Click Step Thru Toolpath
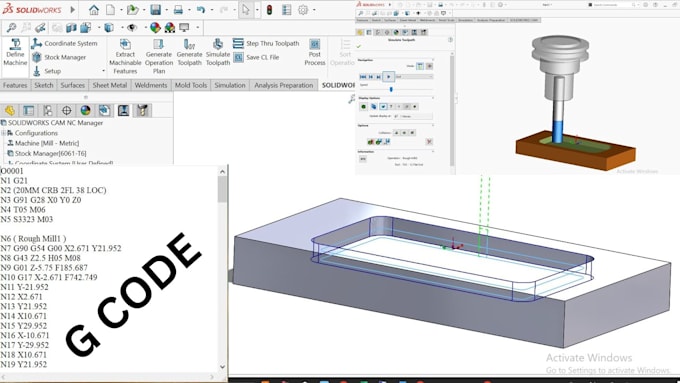Screen dimensions: 680x383 pos(266,43)
